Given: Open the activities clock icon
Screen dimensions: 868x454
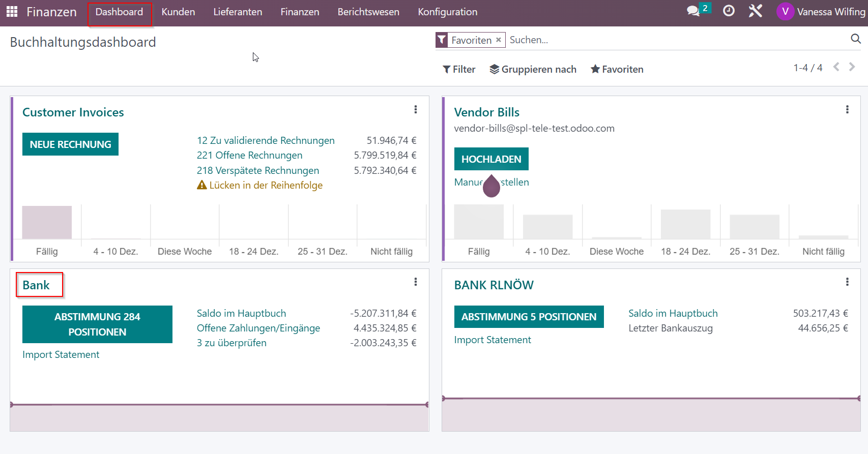Looking at the screenshot, I should pos(729,11).
